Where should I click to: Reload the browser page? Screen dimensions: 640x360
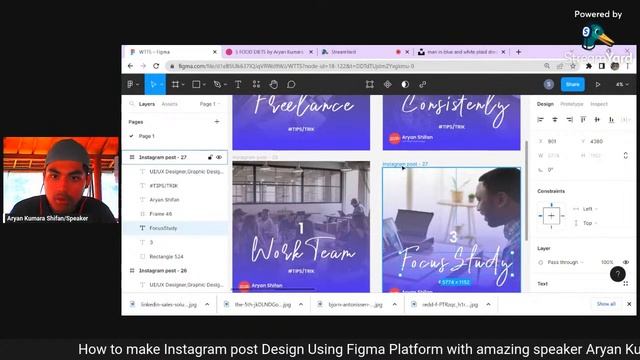156,66
